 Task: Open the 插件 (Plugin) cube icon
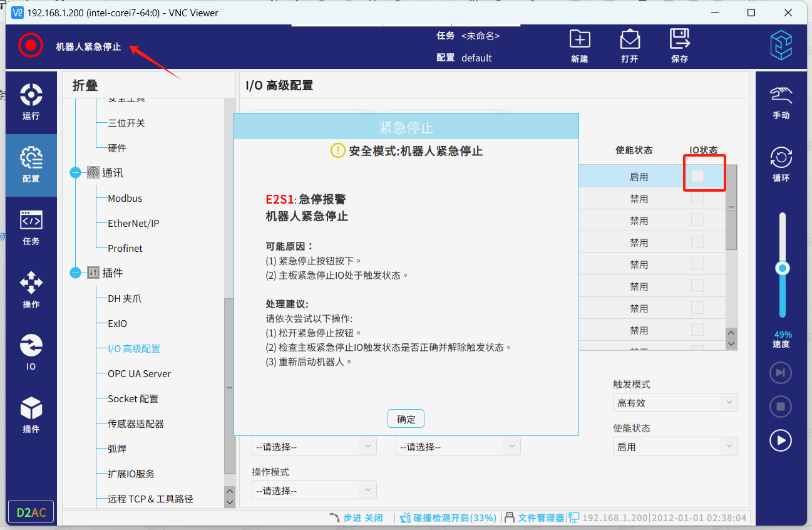tap(31, 414)
